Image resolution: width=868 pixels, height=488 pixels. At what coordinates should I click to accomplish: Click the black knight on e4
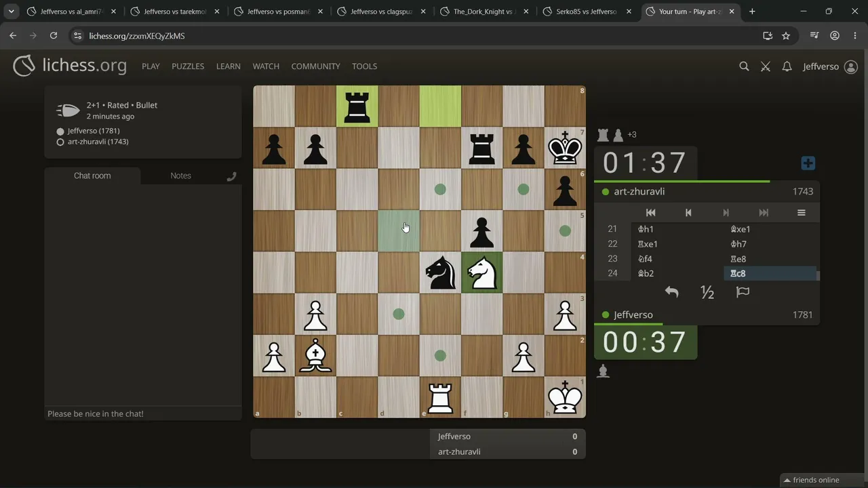[x=440, y=272]
